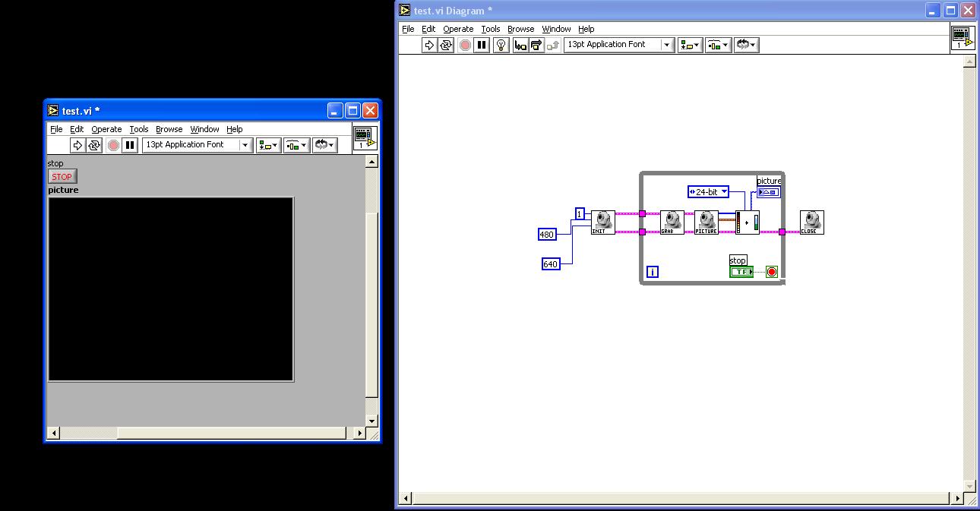
Task: Select the webcam INIT node
Action: (603, 222)
